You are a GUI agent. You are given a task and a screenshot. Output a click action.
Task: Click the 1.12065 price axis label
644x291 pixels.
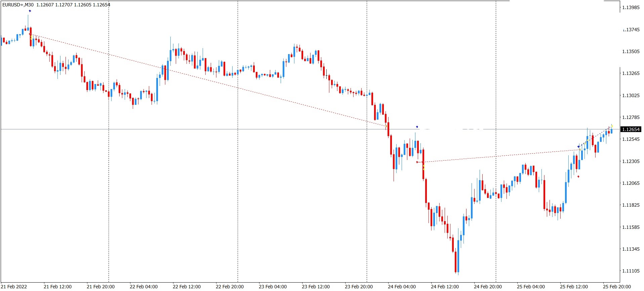631,183
